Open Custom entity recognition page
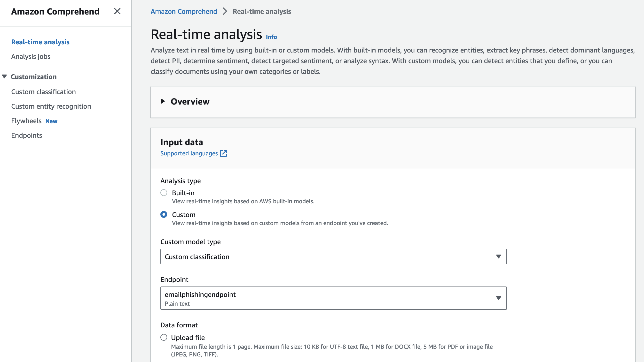Image resolution: width=644 pixels, height=362 pixels. pos(51,106)
